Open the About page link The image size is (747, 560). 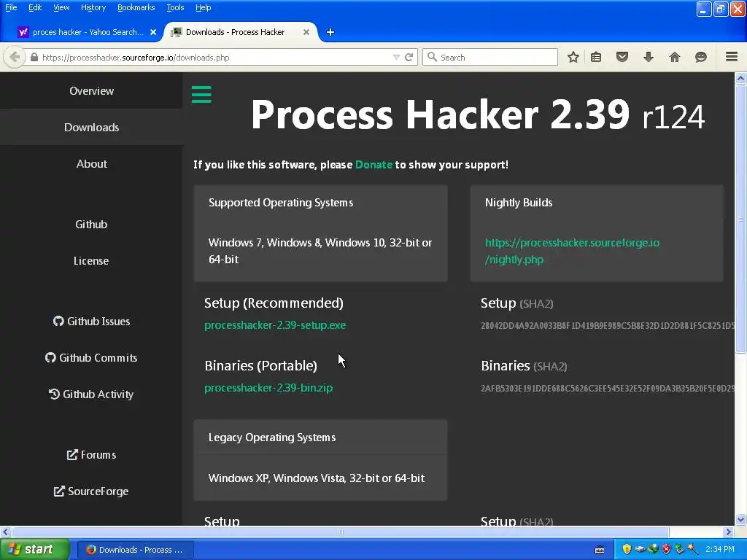(x=91, y=164)
